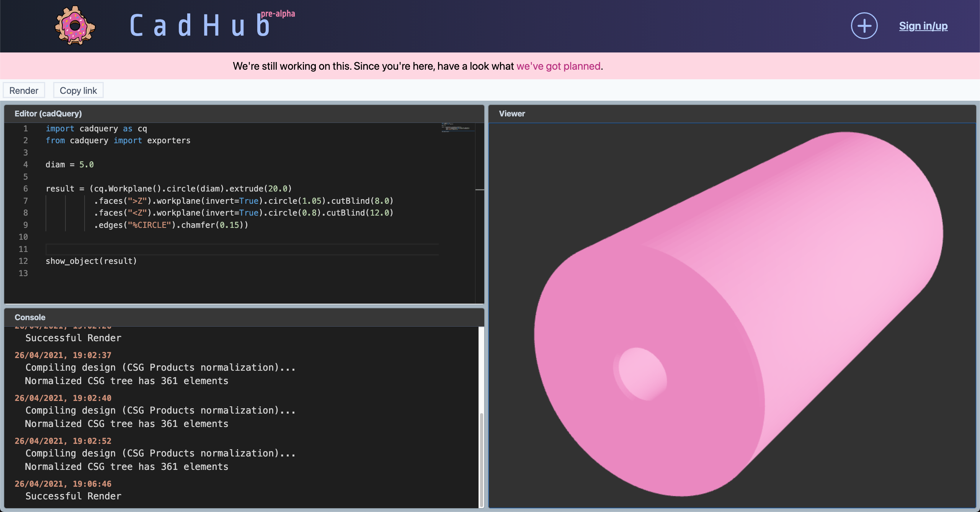Click the diam value 5.0 in editor
980x512 pixels.
click(x=86, y=165)
